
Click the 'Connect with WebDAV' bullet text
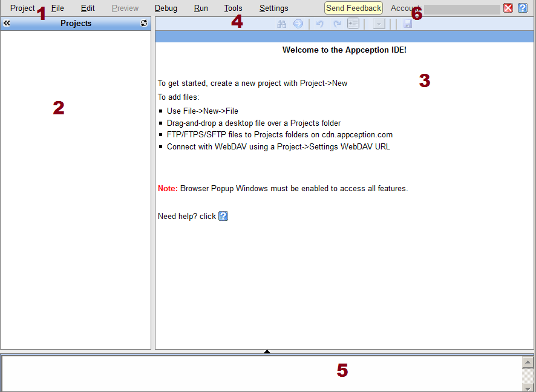(x=278, y=146)
